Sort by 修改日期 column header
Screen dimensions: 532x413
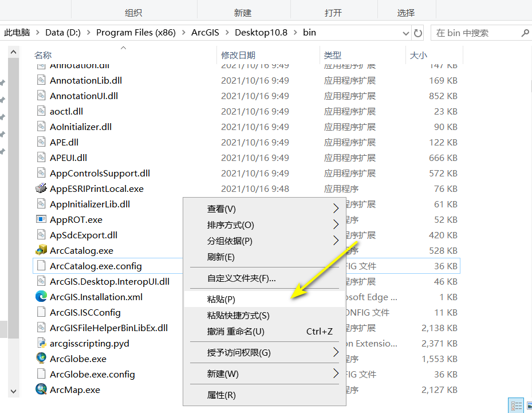coord(238,55)
